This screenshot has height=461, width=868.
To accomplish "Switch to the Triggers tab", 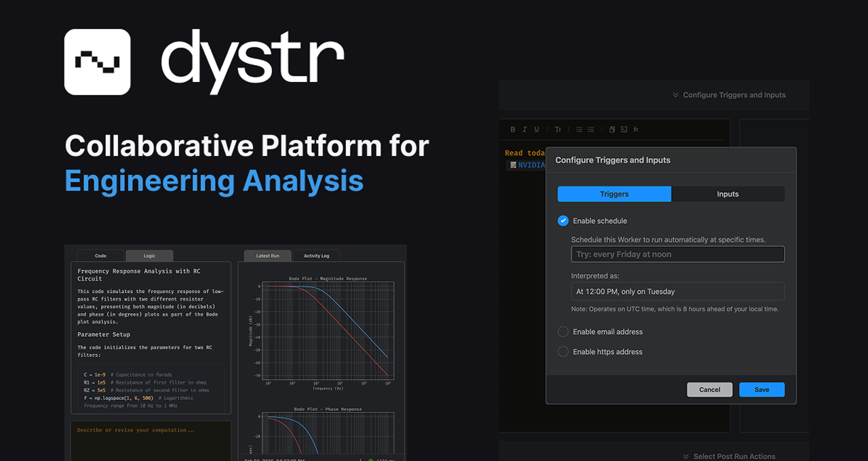I will (x=614, y=194).
